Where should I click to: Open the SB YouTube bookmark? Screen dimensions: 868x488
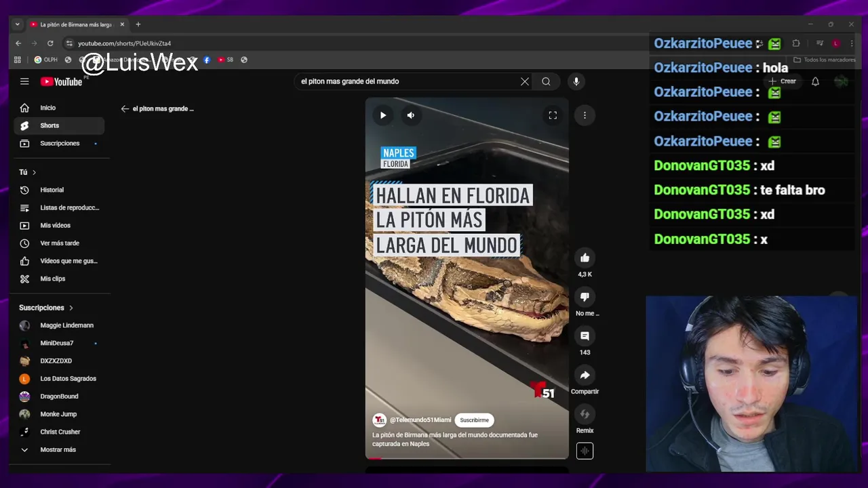click(226, 60)
